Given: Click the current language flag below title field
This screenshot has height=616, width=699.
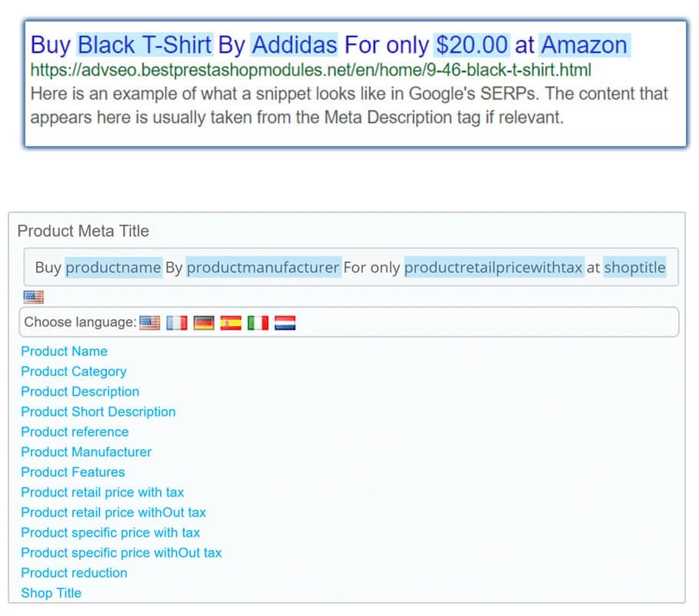Looking at the screenshot, I should coord(33,297).
